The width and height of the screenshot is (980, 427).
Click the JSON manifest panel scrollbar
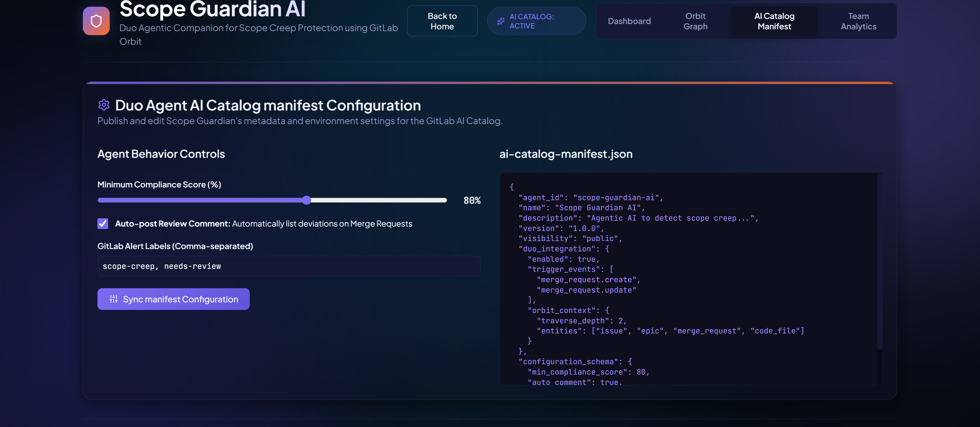tap(879, 261)
